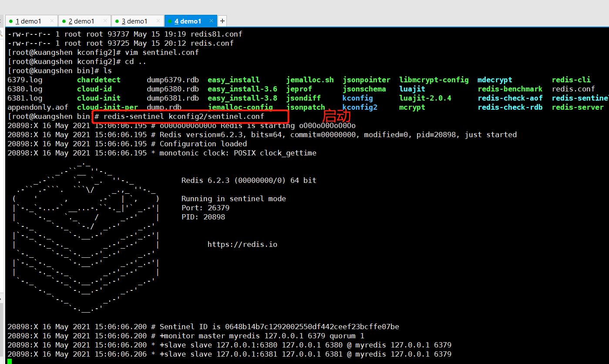Click dump6380.rdb in the ls output

[x=173, y=89]
